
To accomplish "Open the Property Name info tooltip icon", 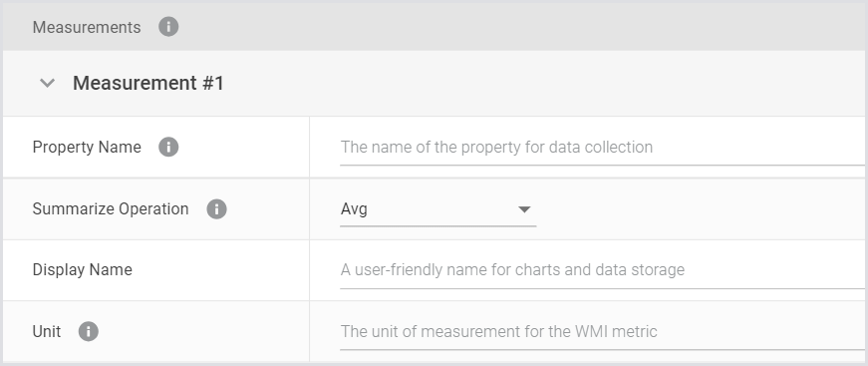I will click(168, 148).
